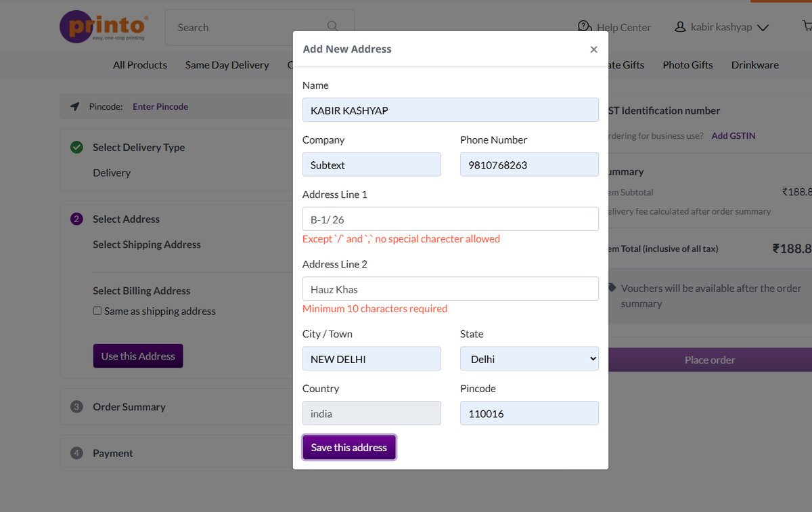Close the Add New Address dialog

point(593,49)
